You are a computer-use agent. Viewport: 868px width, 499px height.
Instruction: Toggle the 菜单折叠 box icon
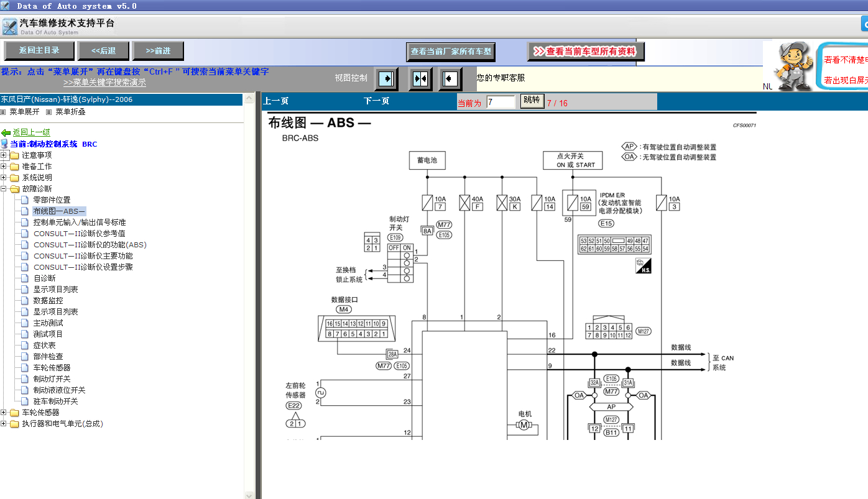tap(49, 112)
